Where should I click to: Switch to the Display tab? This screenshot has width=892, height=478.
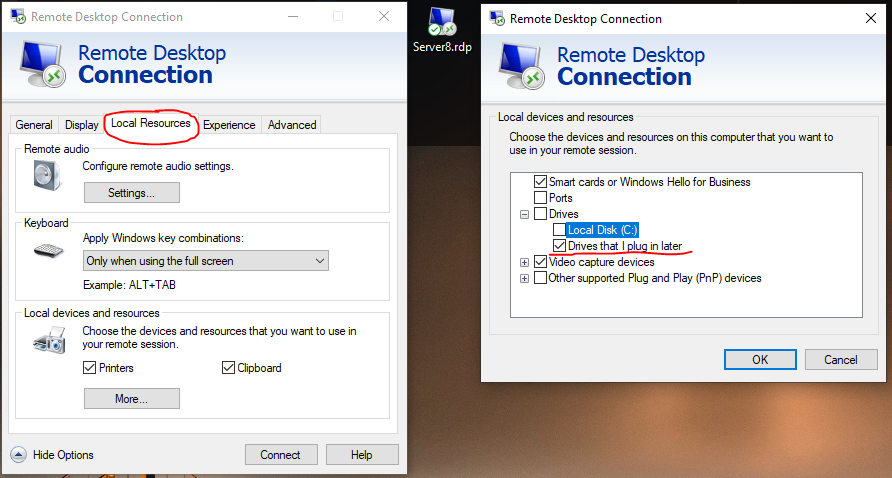[82, 125]
